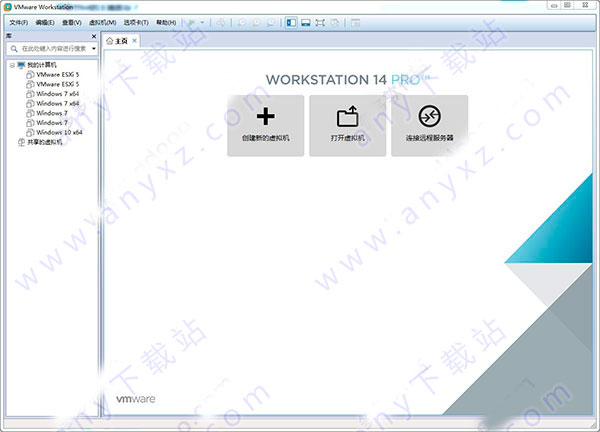The width and height of the screenshot is (600, 432).
Task: Click 打开虚拟机 tile
Action: 347,126
